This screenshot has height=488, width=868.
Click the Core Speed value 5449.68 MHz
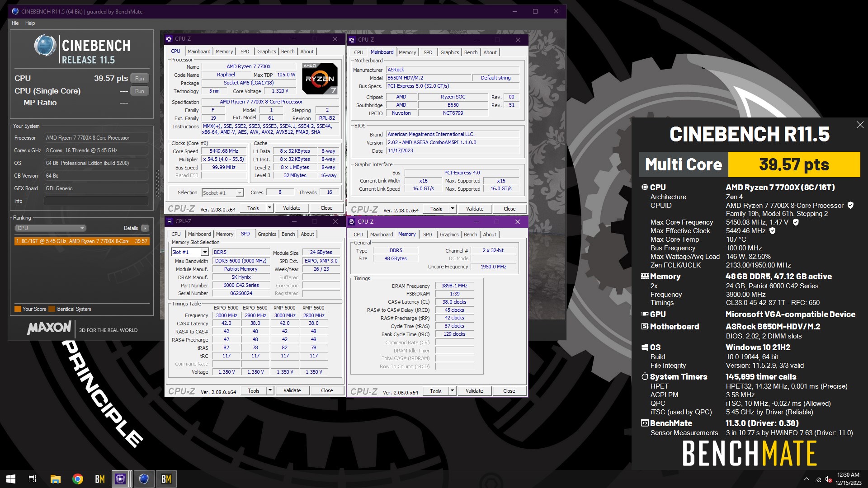point(223,151)
